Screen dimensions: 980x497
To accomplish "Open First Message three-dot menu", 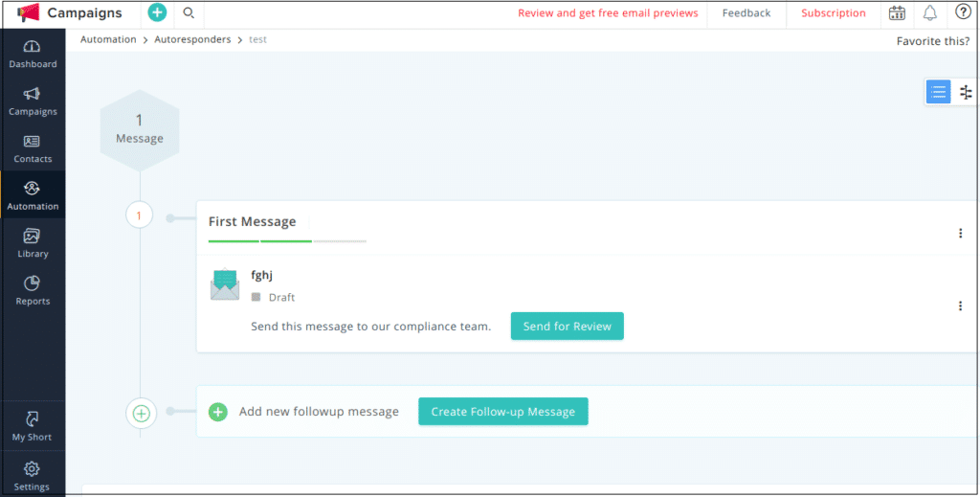I will click(x=961, y=234).
